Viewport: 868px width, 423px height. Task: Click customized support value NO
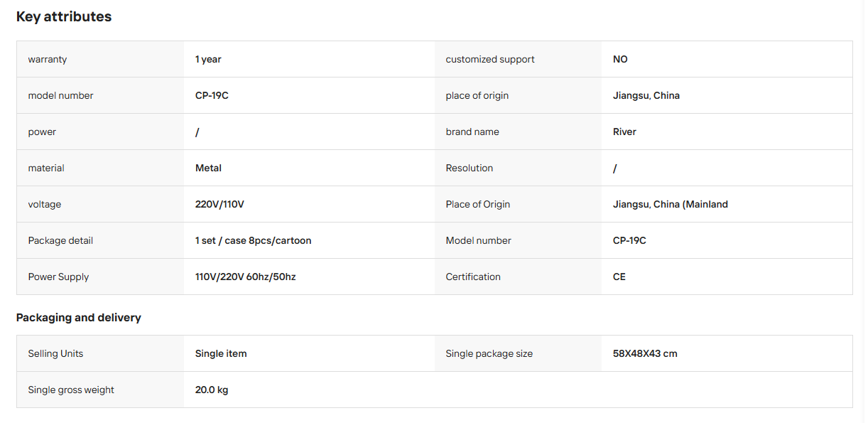pyautogui.click(x=620, y=59)
